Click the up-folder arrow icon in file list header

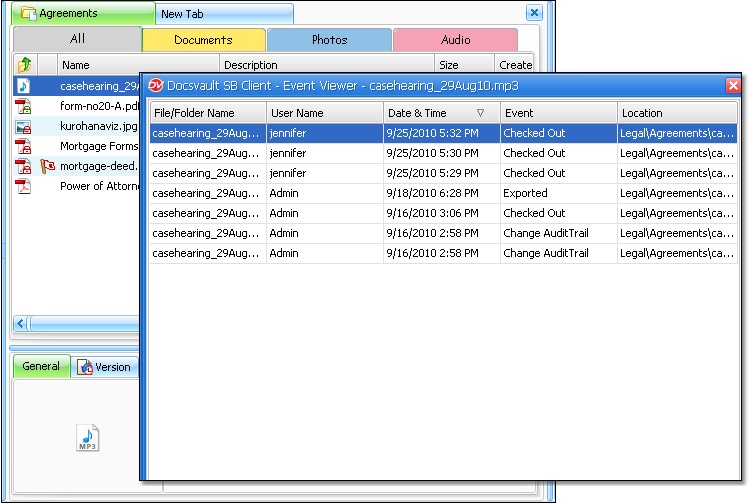25,64
